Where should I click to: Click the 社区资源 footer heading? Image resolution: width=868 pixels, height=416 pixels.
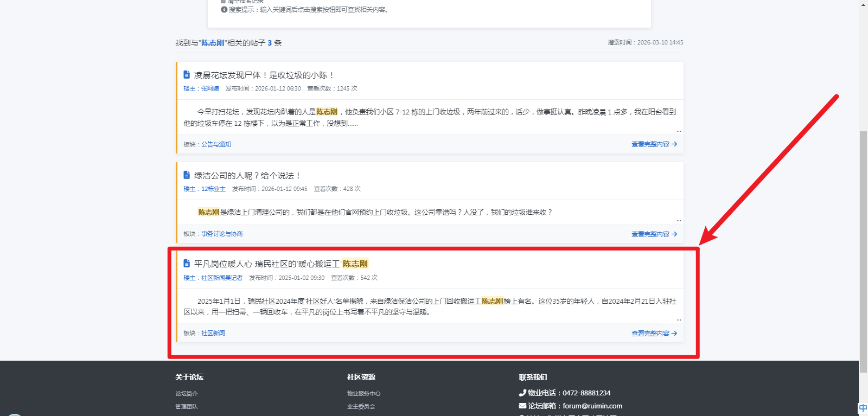pos(361,377)
